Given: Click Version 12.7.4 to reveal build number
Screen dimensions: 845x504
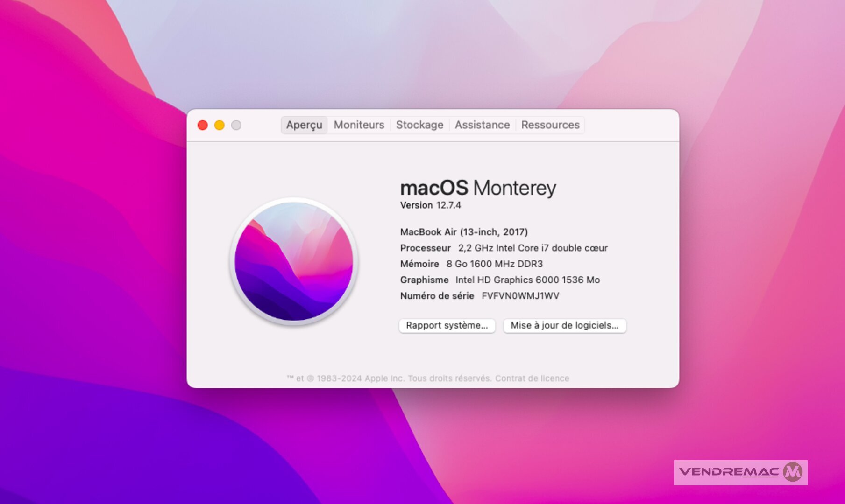Looking at the screenshot, I should click(x=430, y=205).
